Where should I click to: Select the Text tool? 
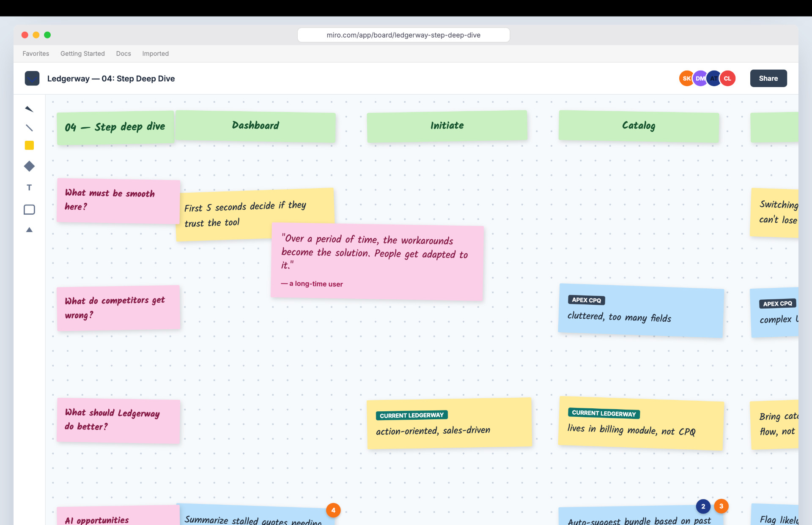pos(29,188)
